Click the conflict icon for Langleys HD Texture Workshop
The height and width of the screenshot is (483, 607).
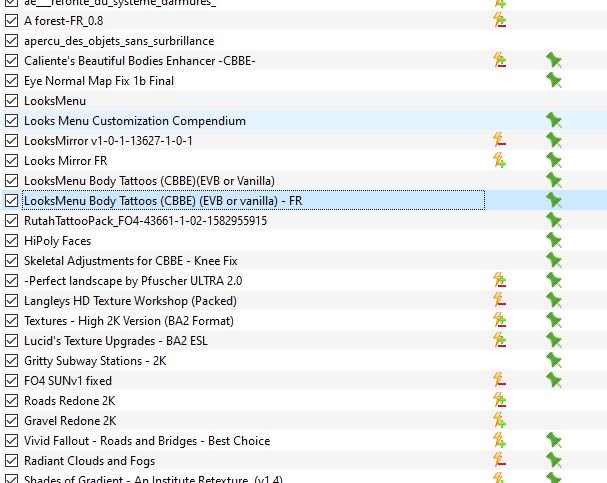point(499,300)
